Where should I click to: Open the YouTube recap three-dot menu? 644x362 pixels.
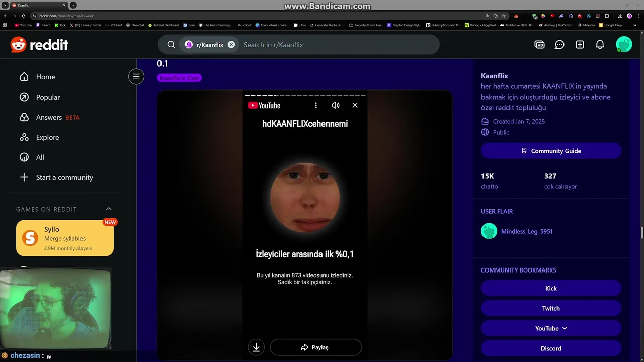(x=316, y=105)
